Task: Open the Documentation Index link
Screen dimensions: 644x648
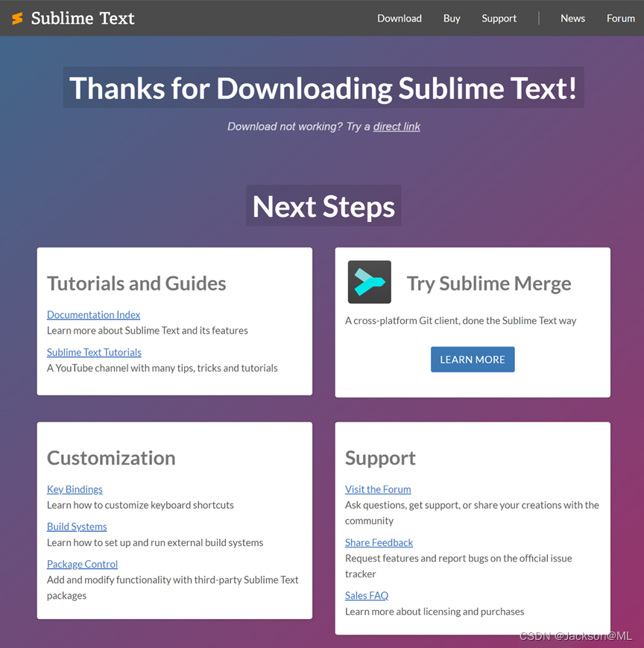Action: point(93,315)
